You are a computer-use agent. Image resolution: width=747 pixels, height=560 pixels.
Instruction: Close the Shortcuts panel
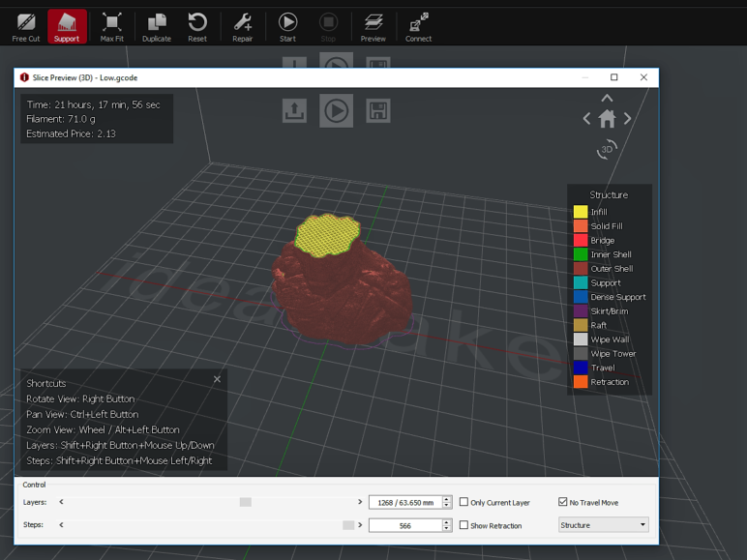click(218, 379)
